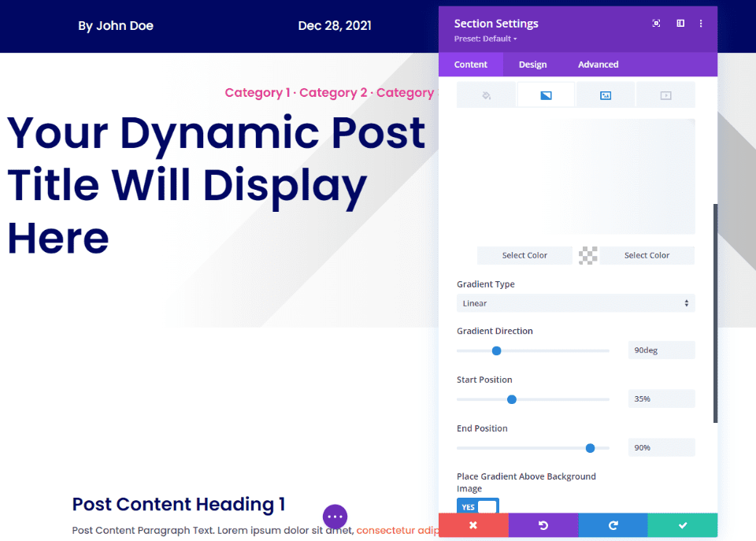Redo the last change
This screenshot has height=541, width=756.
point(613,525)
